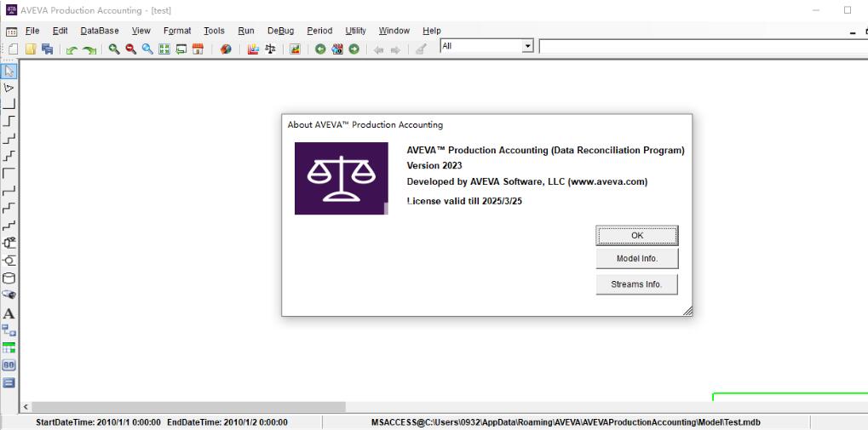Zoom in with the green magnifier icon
The image size is (868, 430).
114,49
